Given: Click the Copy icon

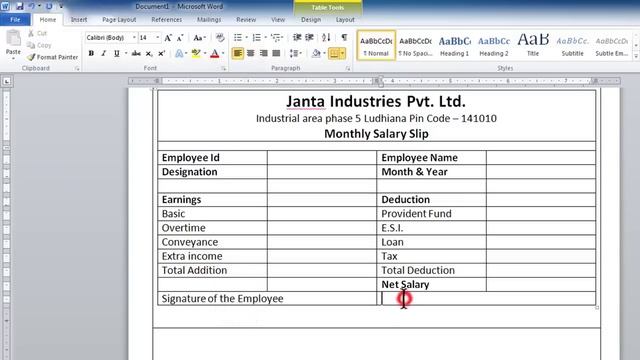Looking at the screenshot, I should click(31, 45).
